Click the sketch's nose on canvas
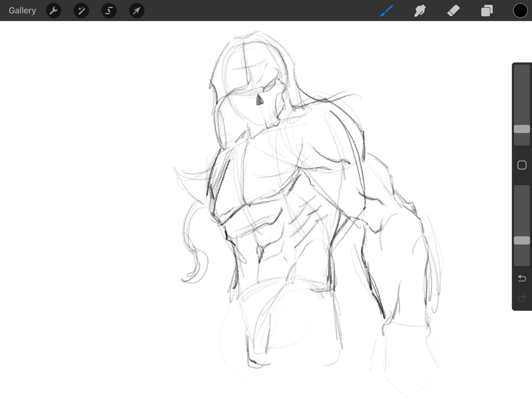Viewport: 532px width, 399px height. pyautogui.click(x=259, y=100)
